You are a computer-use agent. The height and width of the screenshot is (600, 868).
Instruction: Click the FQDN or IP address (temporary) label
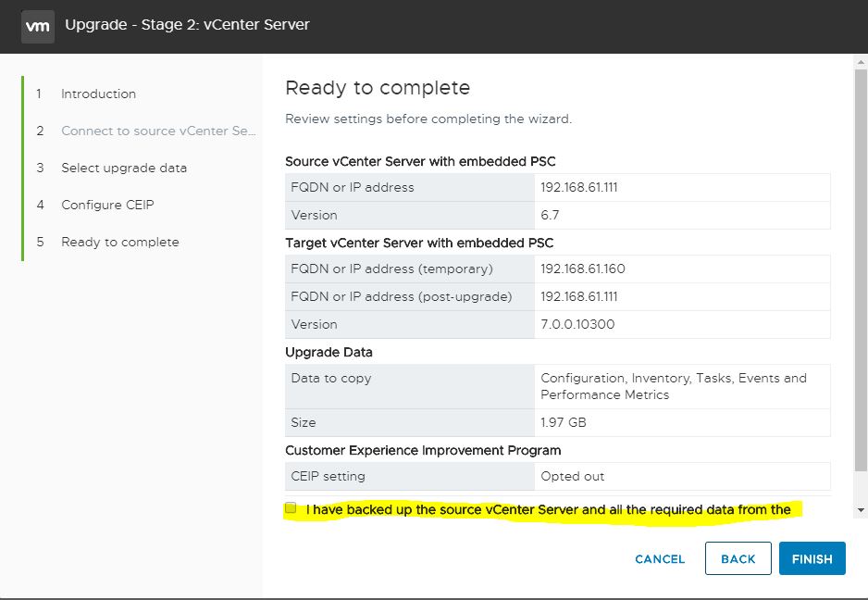click(391, 269)
